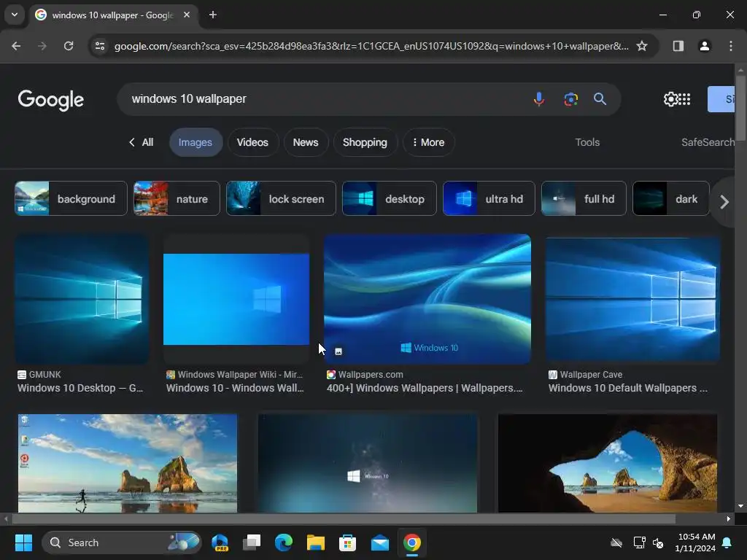Filter by the nature chip
This screenshot has width=747, height=560.
177,198
